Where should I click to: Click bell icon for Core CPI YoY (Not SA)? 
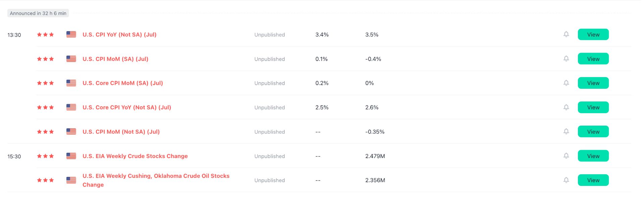coord(566,107)
